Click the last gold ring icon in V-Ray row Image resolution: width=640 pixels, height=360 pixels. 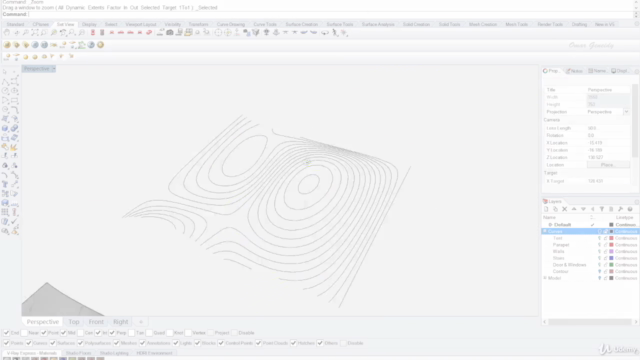pos(100,45)
